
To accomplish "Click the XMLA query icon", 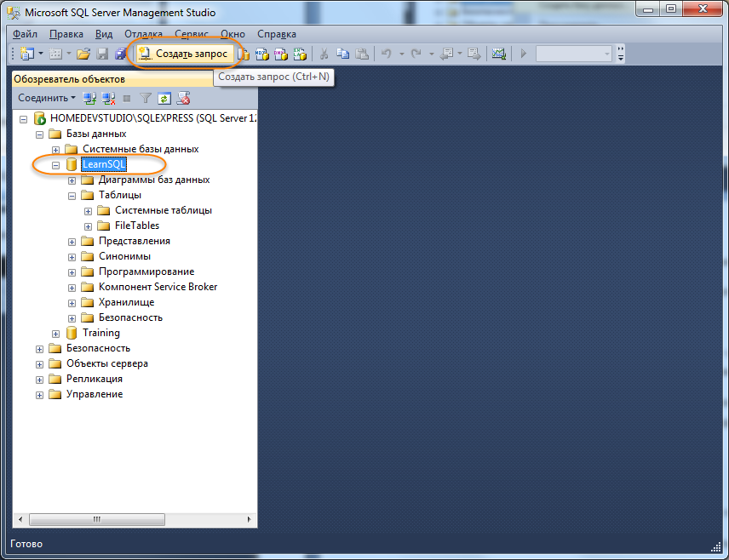I will pos(300,54).
